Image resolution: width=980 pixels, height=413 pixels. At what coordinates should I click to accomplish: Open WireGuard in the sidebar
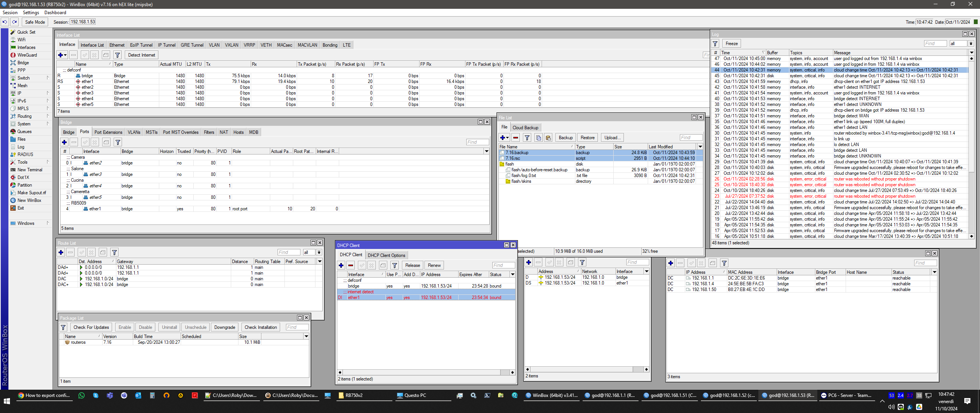click(x=27, y=55)
